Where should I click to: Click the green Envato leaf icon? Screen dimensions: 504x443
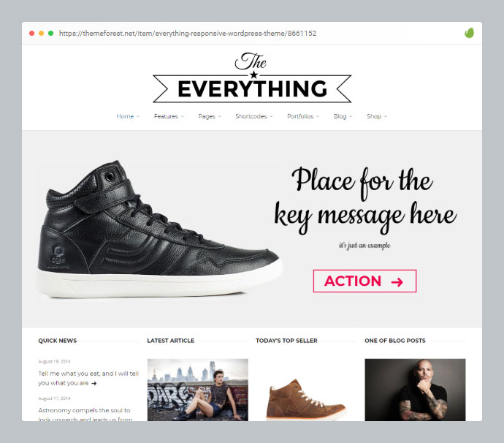click(x=469, y=33)
